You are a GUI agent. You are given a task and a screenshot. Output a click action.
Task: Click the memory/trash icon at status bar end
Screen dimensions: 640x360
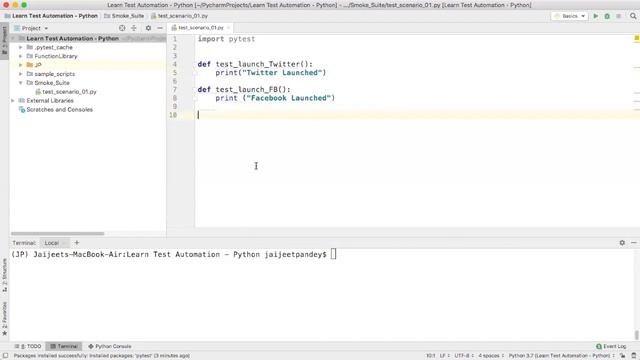click(633, 356)
